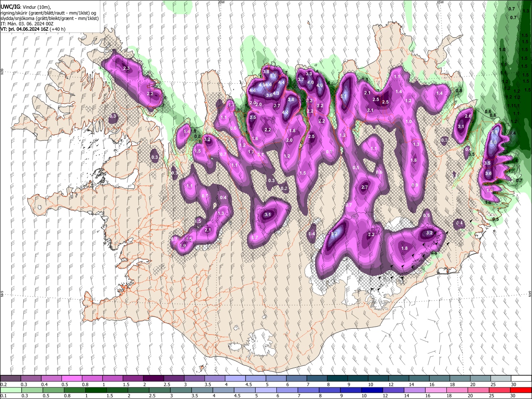The height and width of the screenshot is (399, 532).
Task: Click the bright pink 0.5 swatch in snow legend
Action: pyautogui.click(x=71, y=379)
